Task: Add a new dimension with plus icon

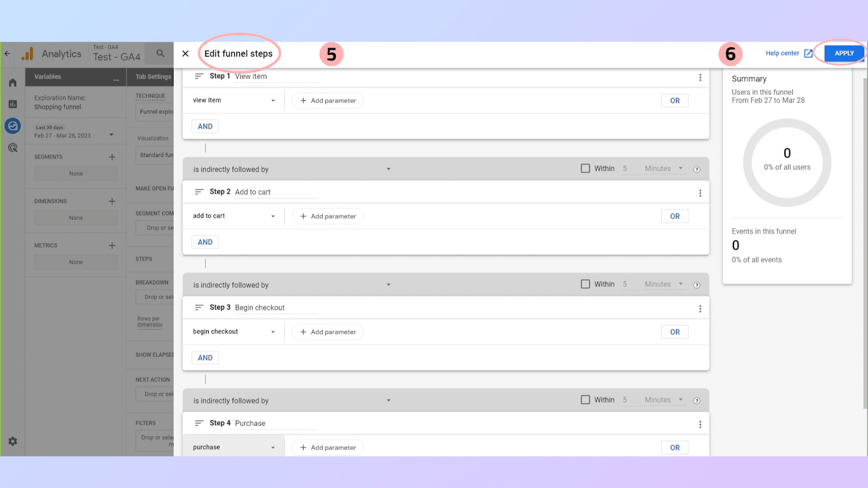Action: tap(112, 201)
